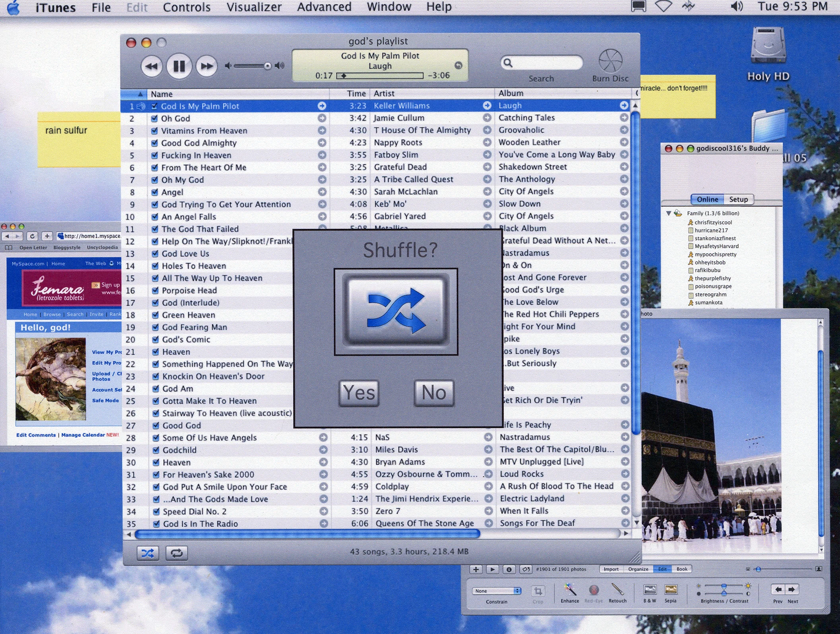840x634 pixels.
Task: Click the system volume icon in menu bar
Action: (x=737, y=6)
